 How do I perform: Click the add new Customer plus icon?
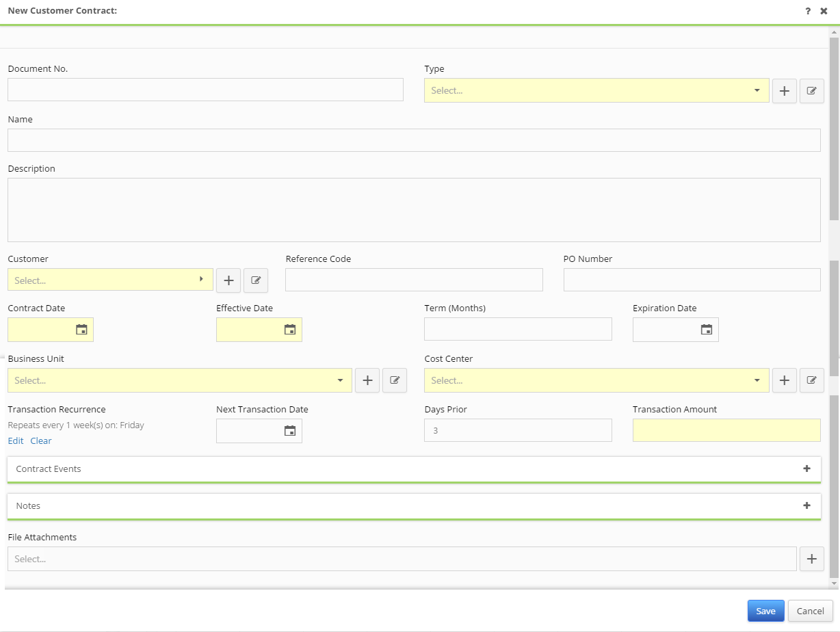[x=228, y=280]
